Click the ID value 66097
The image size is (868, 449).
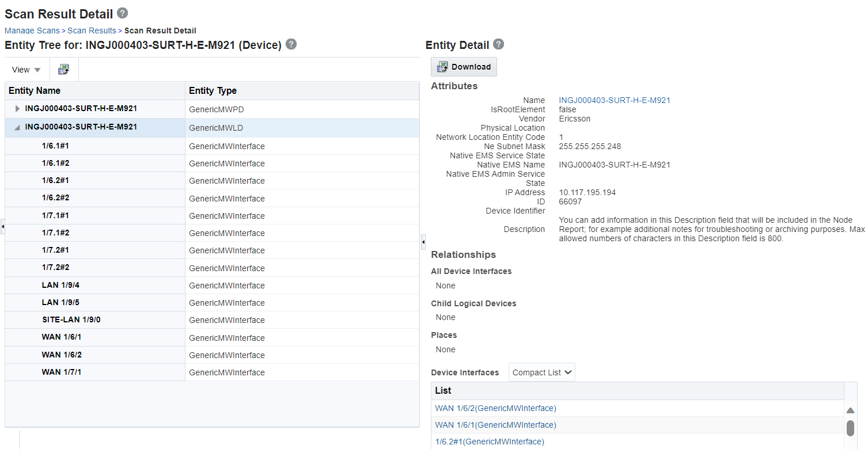pyautogui.click(x=570, y=201)
